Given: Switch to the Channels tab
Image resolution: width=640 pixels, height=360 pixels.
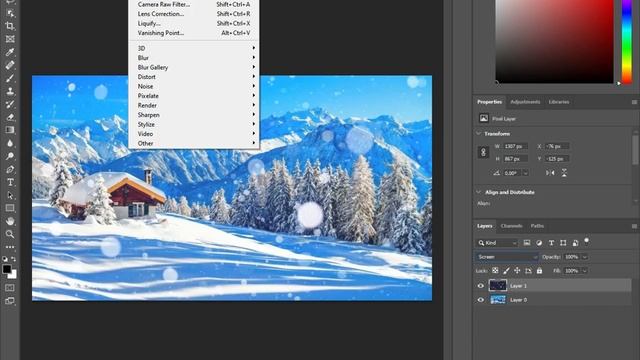Looking at the screenshot, I should click(x=511, y=226).
